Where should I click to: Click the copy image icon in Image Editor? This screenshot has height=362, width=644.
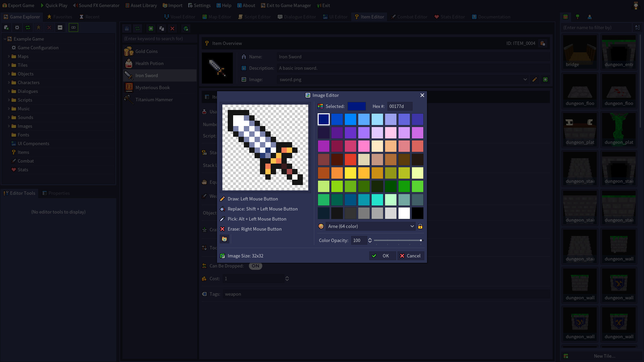224,239
